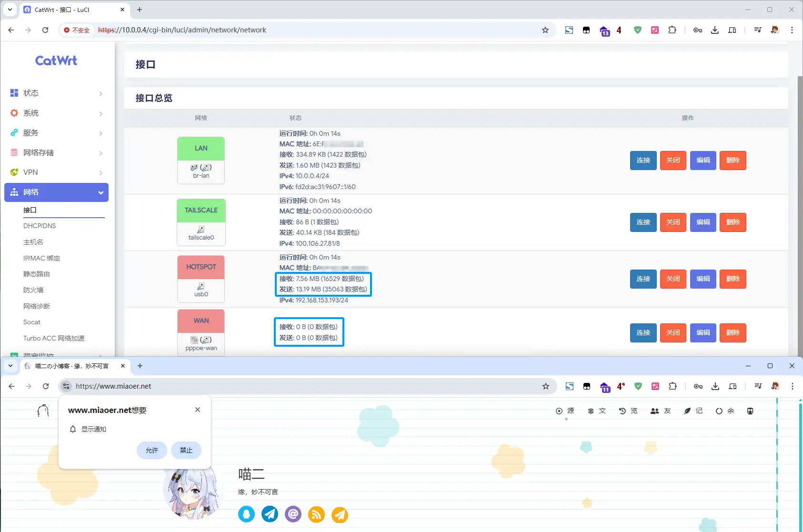Click 连接 button for LAN interface
Viewport: 803px width, 532px height.
pos(643,161)
